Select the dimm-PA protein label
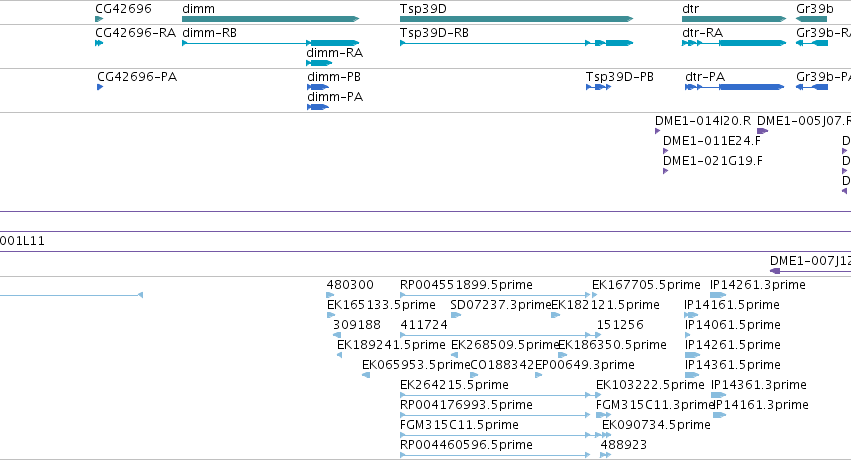The width and height of the screenshot is (851, 460). pos(335,97)
